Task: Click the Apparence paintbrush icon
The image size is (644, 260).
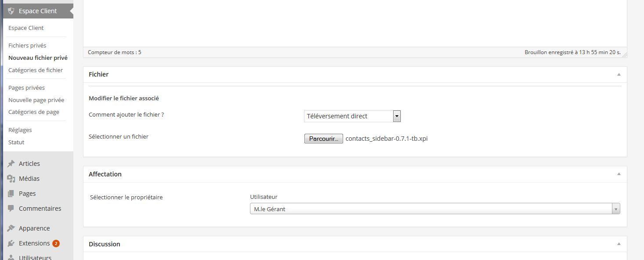Action: [11, 228]
